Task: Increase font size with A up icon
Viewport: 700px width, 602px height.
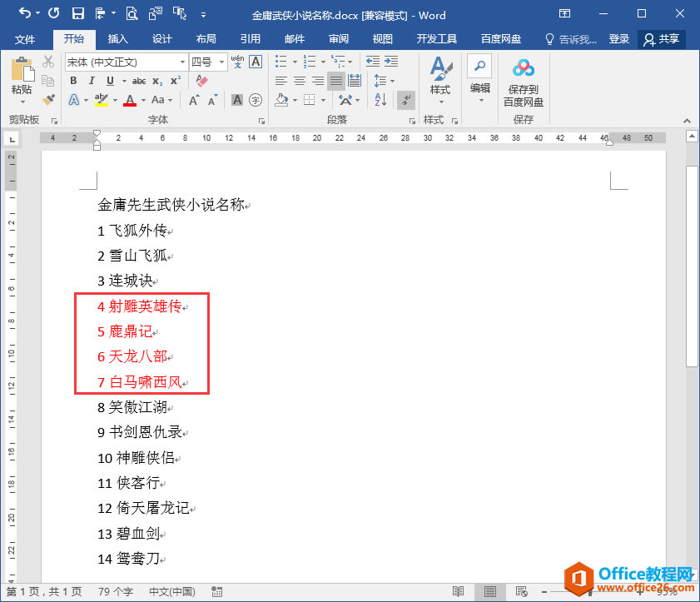Action: 194,100
